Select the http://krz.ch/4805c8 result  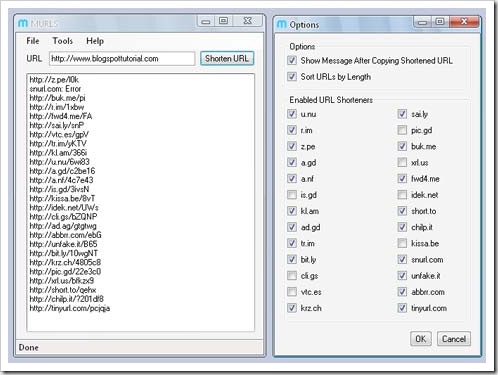coord(65,262)
